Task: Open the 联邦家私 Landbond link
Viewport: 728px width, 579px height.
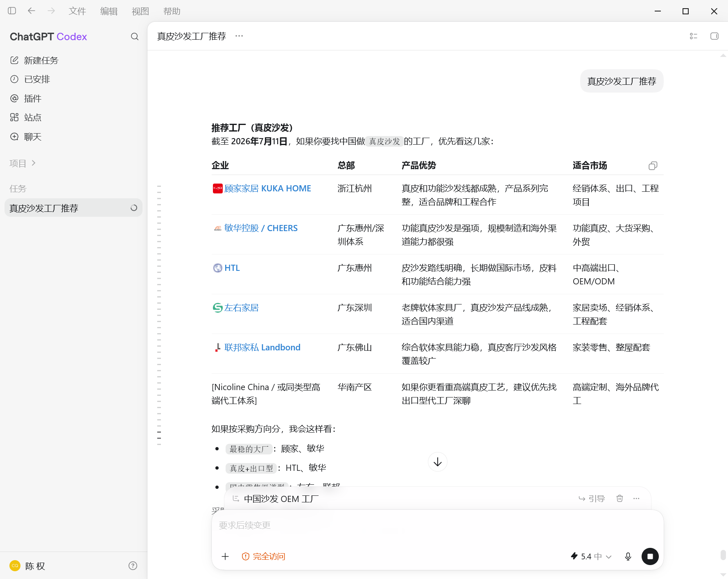Action: pos(262,347)
